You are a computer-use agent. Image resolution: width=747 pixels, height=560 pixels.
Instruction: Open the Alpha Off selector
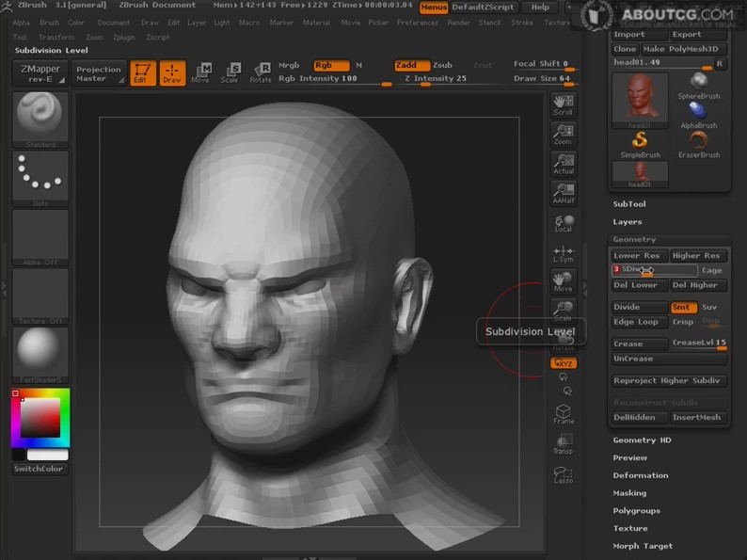pyautogui.click(x=40, y=237)
